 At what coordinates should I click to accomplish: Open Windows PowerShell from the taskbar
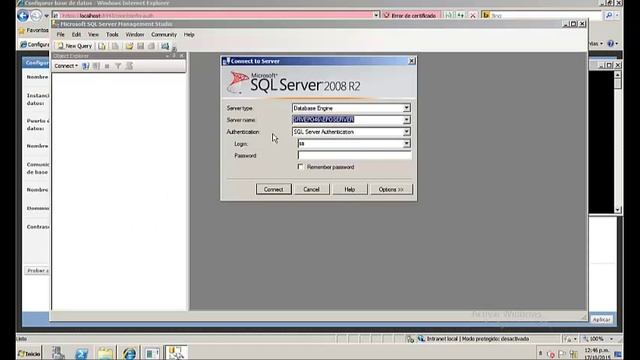coord(82,353)
